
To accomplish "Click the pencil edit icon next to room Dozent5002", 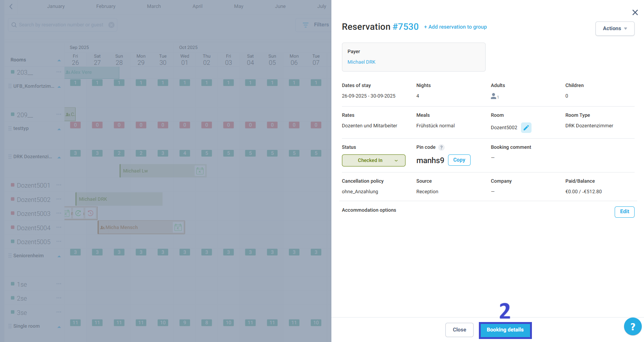I will pyautogui.click(x=526, y=128).
